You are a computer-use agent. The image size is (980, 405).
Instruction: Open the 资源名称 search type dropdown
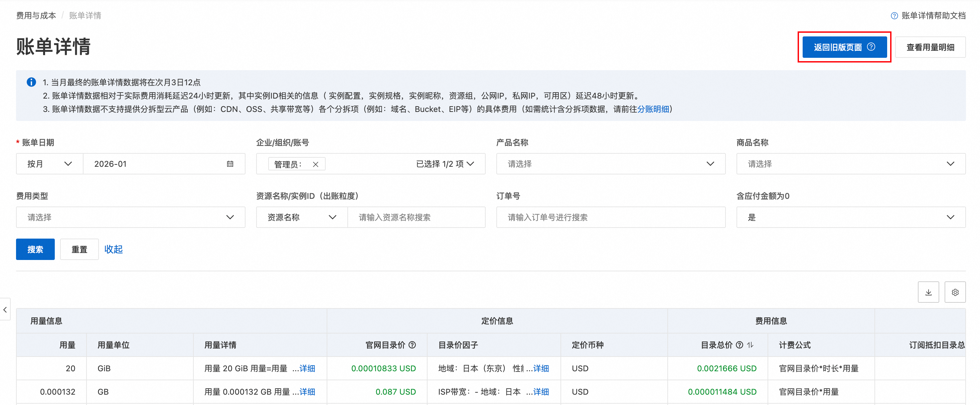pos(302,217)
